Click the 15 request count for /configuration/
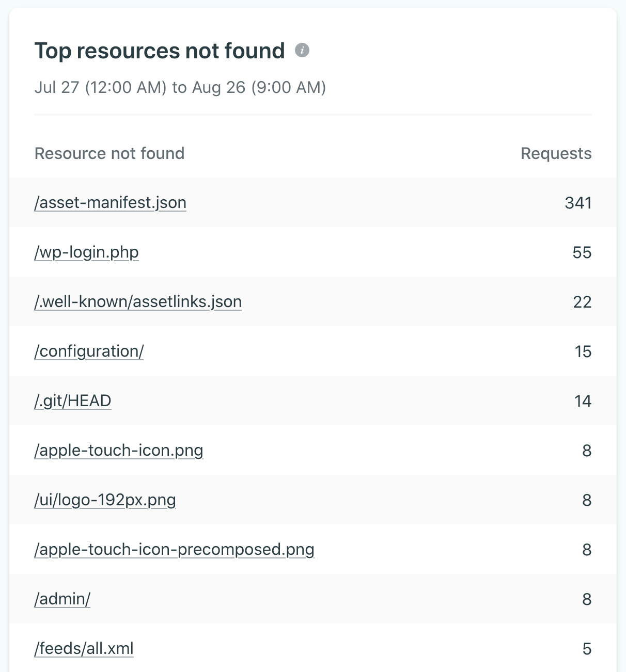This screenshot has height=672, width=626. (583, 351)
